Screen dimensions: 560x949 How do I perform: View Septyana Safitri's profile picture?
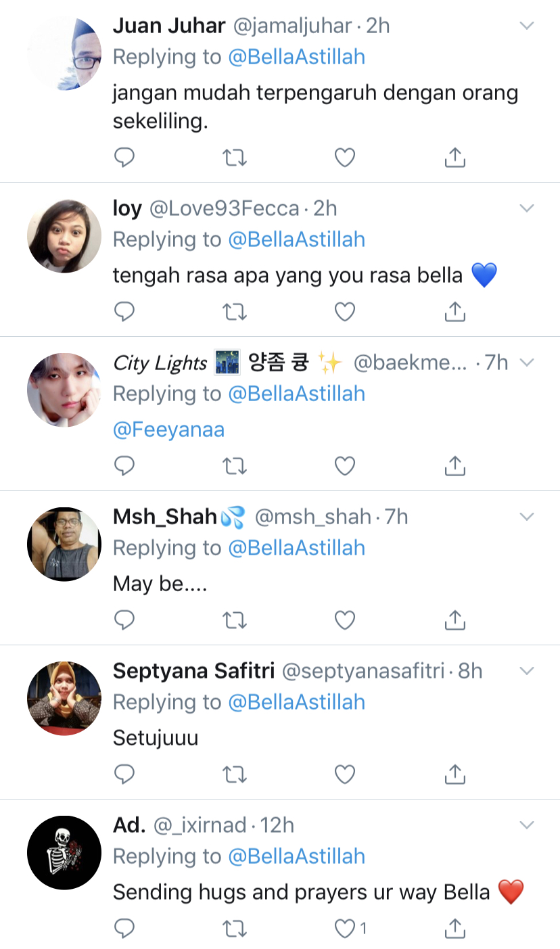[x=64, y=699]
